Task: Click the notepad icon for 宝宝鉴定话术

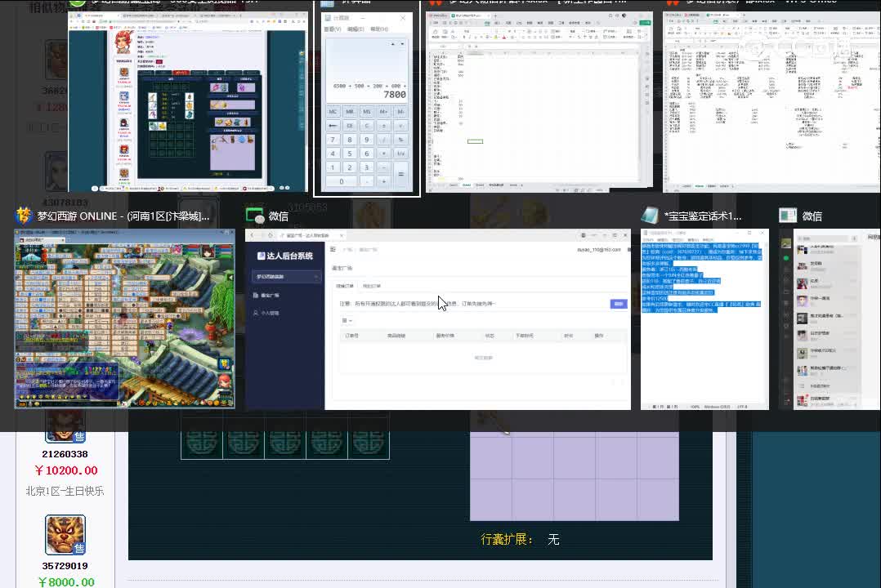Action: (x=650, y=216)
